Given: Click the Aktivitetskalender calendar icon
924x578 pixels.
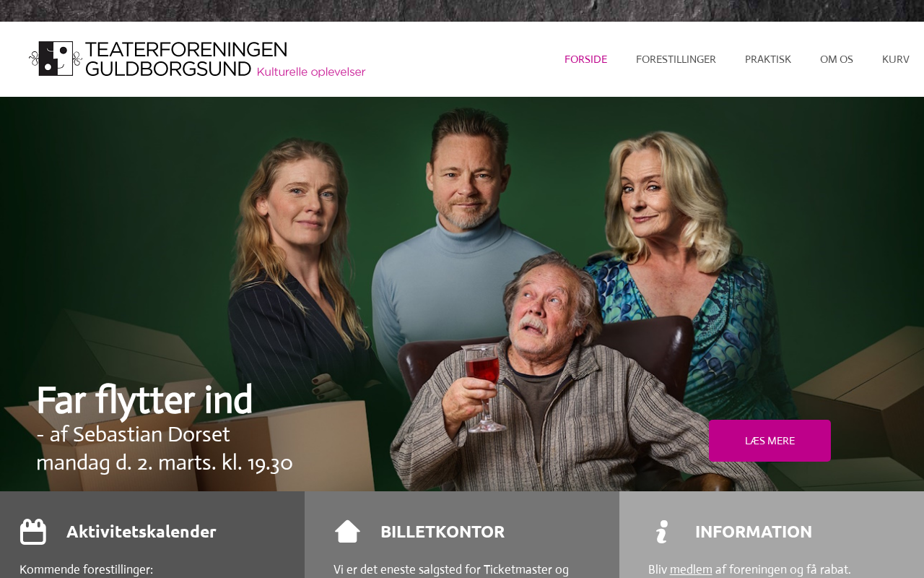Looking at the screenshot, I should point(33,532).
